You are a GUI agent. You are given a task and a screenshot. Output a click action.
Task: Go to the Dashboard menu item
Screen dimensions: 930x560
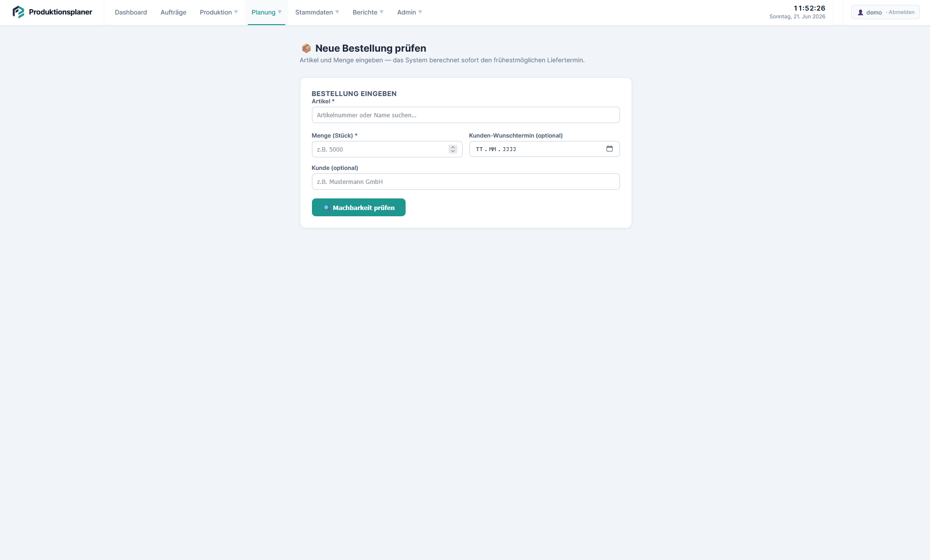point(131,13)
